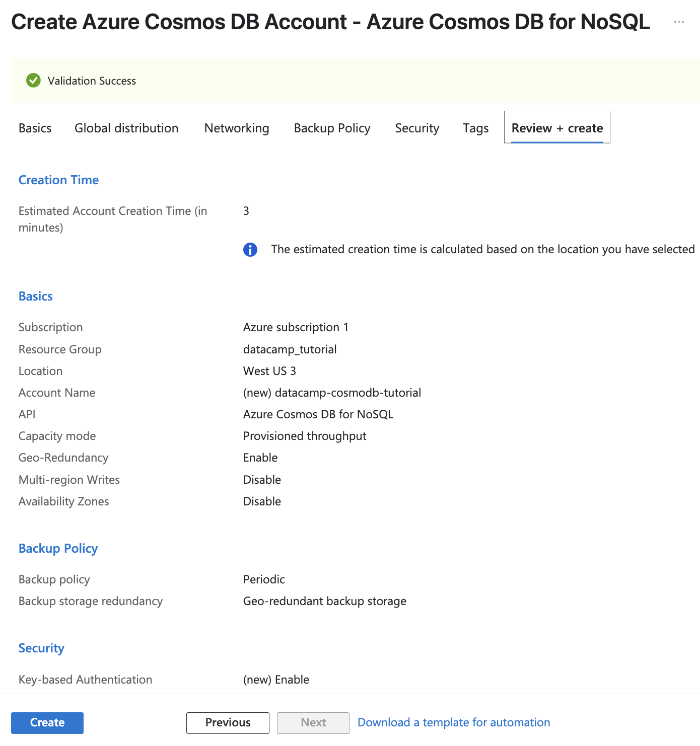The width and height of the screenshot is (700, 746).
Task: Click the estimated creation time explanation text
Action: [x=483, y=250]
